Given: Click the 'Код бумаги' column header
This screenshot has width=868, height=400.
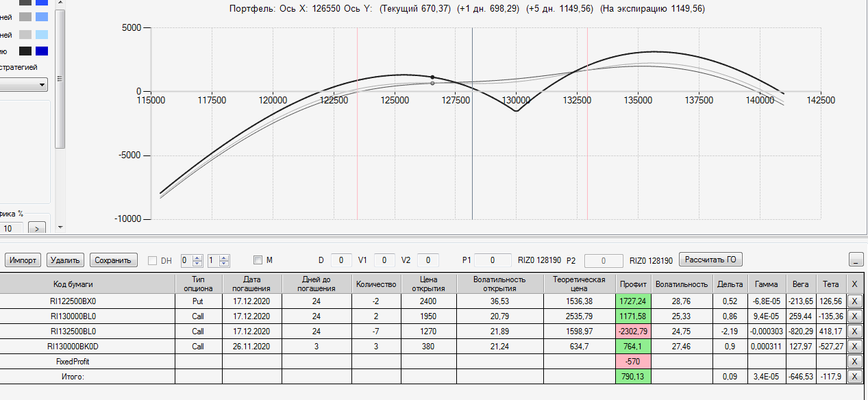Looking at the screenshot, I should pyautogui.click(x=87, y=284).
